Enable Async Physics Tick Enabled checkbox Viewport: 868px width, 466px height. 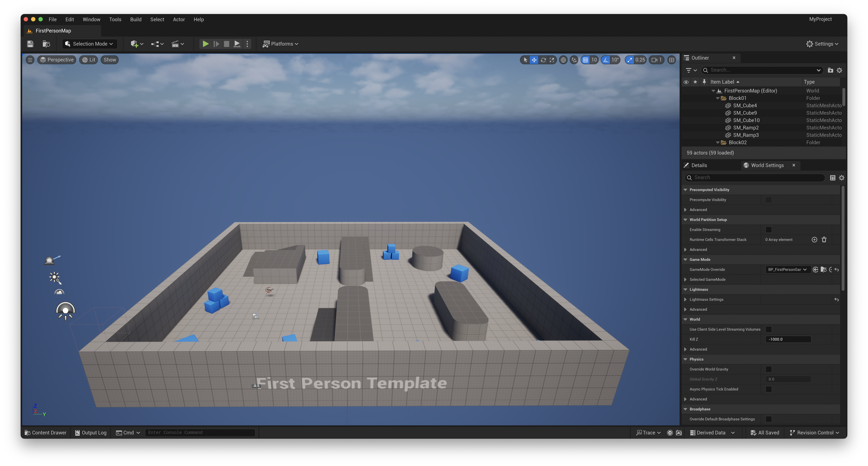[x=769, y=389]
